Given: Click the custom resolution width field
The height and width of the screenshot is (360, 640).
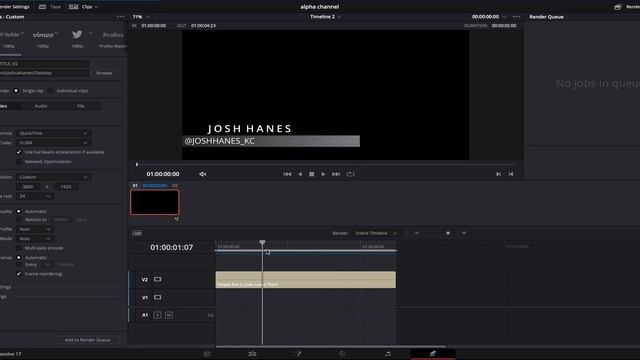Looking at the screenshot, I should [x=28, y=187].
